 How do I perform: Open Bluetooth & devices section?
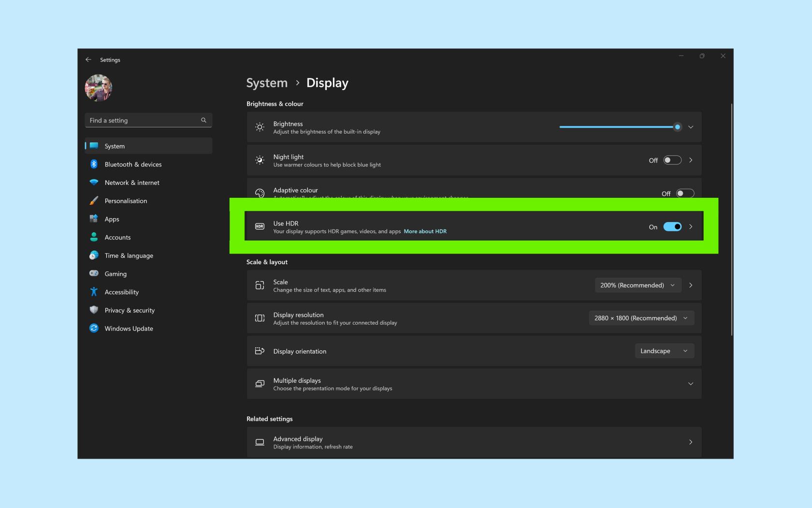(x=148, y=164)
